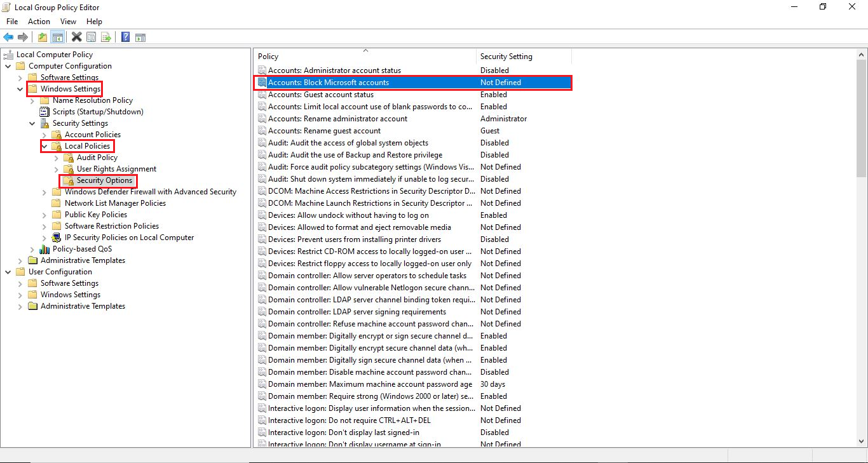Viewport: 868px width, 463px height.
Task: Click the policy list vertical scrollbar
Action: point(861,254)
